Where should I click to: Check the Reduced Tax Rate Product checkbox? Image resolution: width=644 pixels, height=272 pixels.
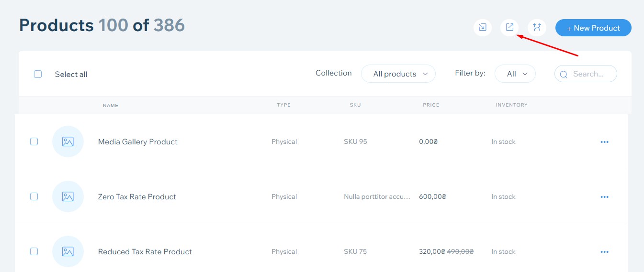point(34,251)
